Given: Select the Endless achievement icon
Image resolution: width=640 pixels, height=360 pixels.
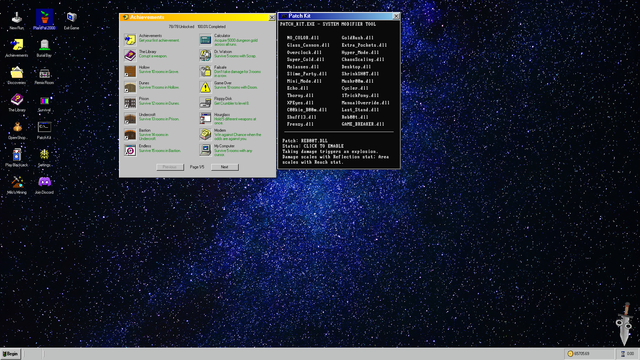Looking at the screenshot, I should pyautogui.click(x=130, y=150).
